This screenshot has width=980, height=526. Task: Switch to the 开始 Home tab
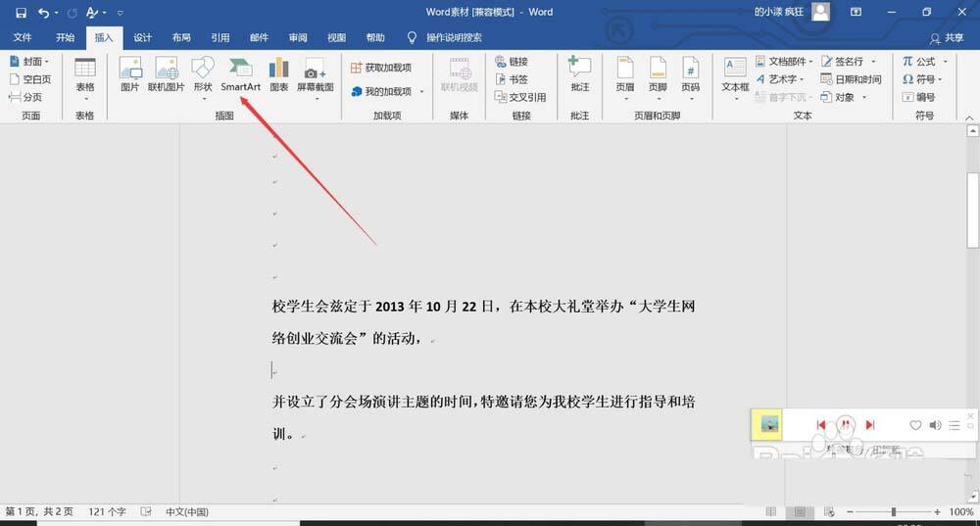point(65,37)
